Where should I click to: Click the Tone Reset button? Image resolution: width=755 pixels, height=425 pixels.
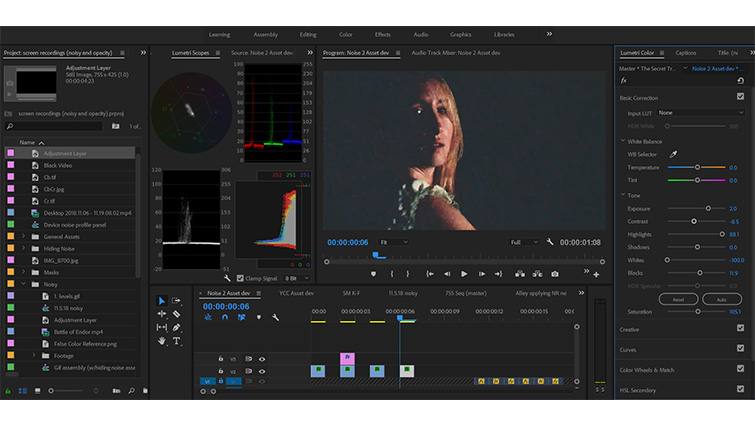(678, 299)
